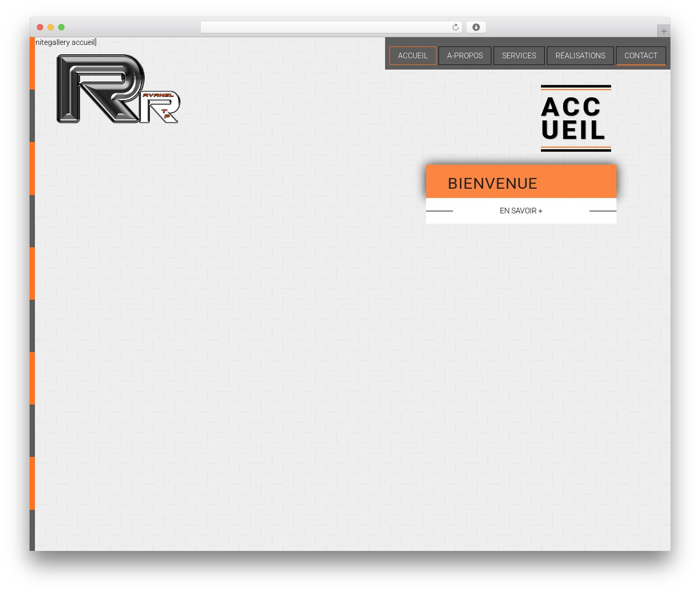Close the browser window
The image size is (700, 593).
[x=40, y=27]
